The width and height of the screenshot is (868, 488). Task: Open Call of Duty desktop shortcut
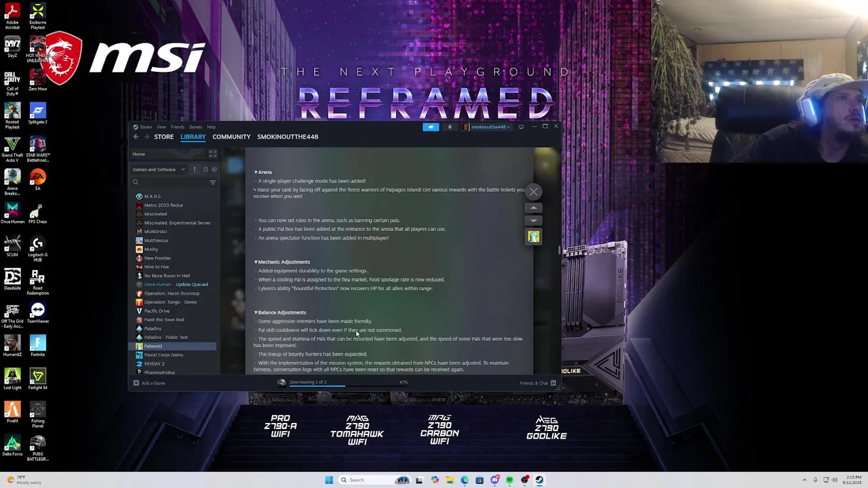[12, 83]
